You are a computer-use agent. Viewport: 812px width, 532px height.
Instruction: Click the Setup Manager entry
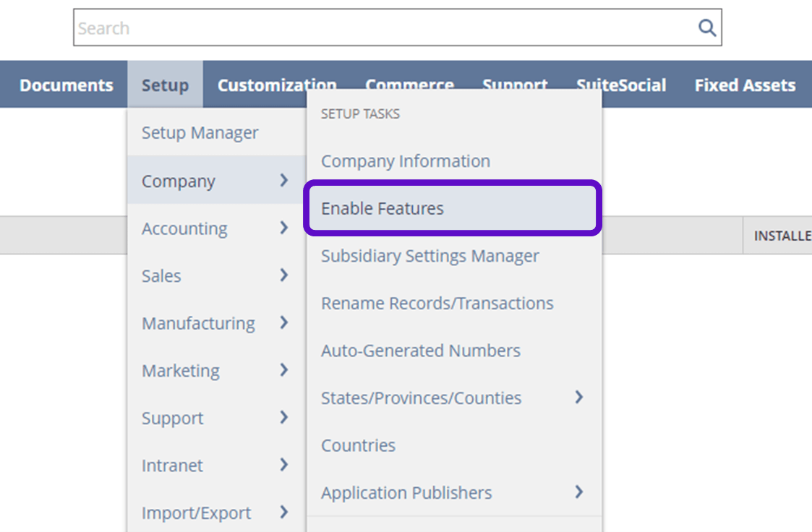[x=200, y=132]
